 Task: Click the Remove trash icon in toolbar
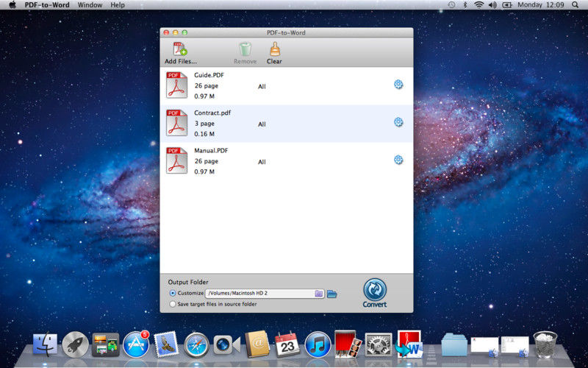point(245,49)
